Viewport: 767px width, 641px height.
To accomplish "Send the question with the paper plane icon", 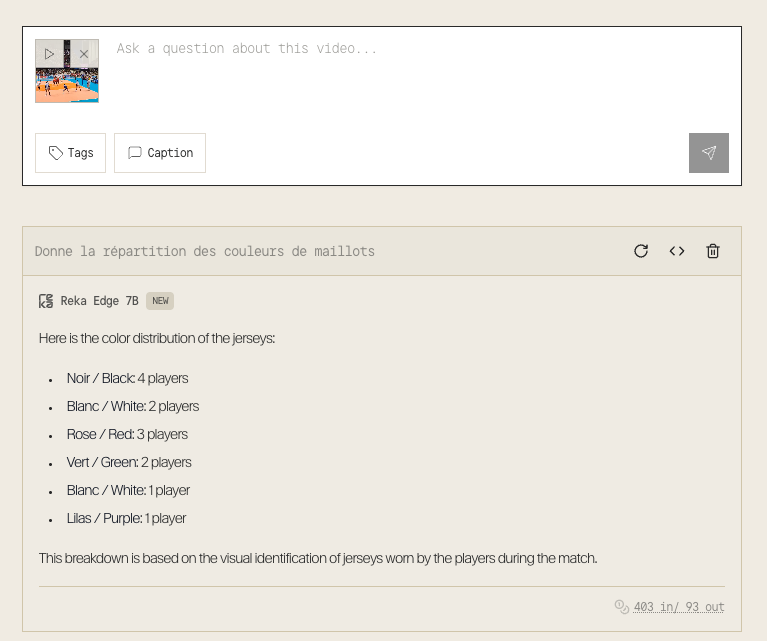I will coord(708,153).
